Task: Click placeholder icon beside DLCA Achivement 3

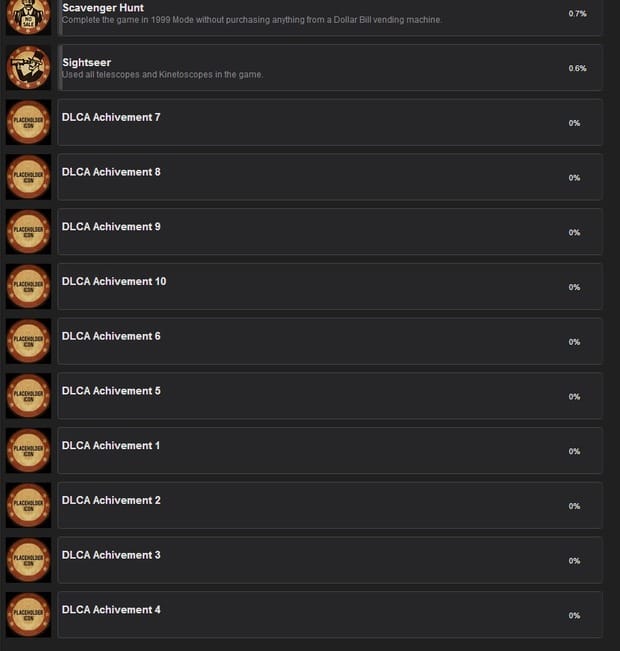Action: (28, 560)
